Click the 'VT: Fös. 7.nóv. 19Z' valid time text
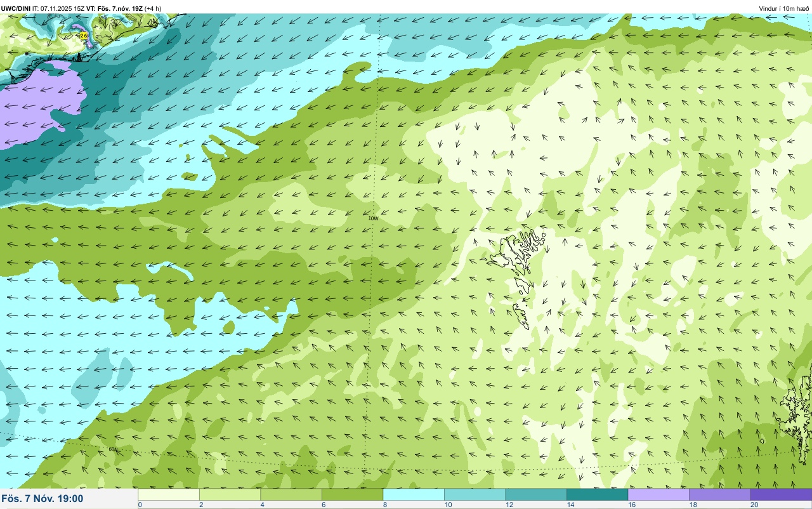812x509 pixels. point(114,8)
